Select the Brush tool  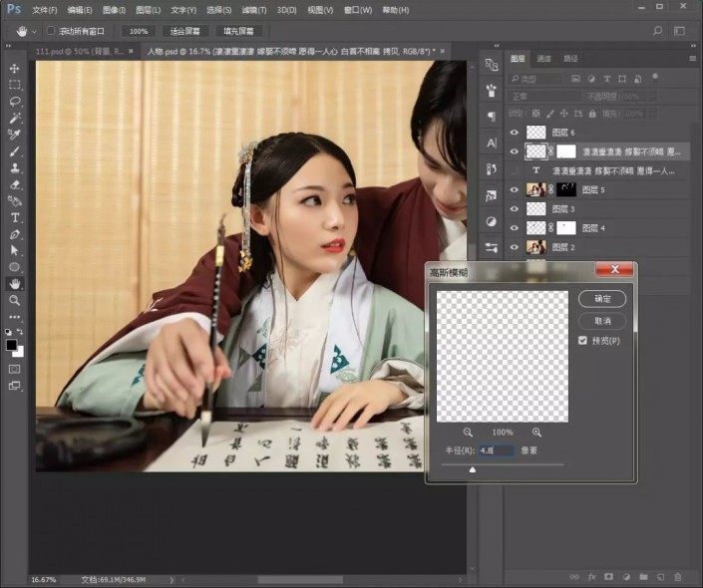point(14,151)
